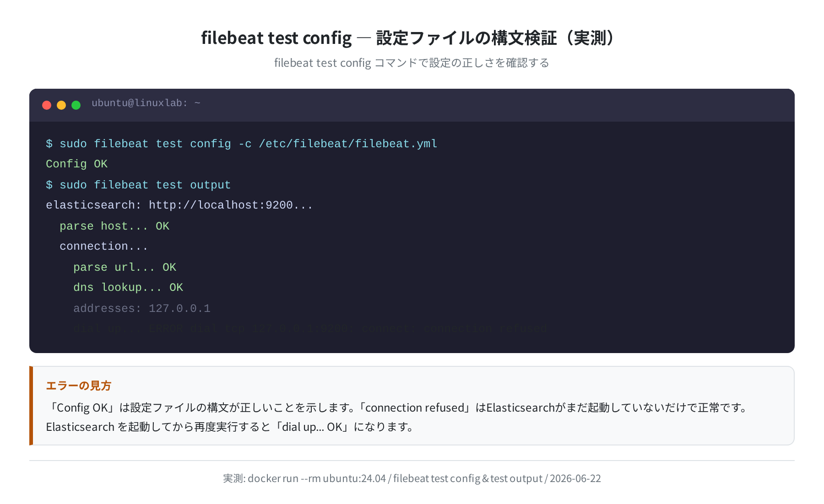Viewport: 824px width, 504px height.
Task: Click the 'parse url... OK' line
Action: 125,267
